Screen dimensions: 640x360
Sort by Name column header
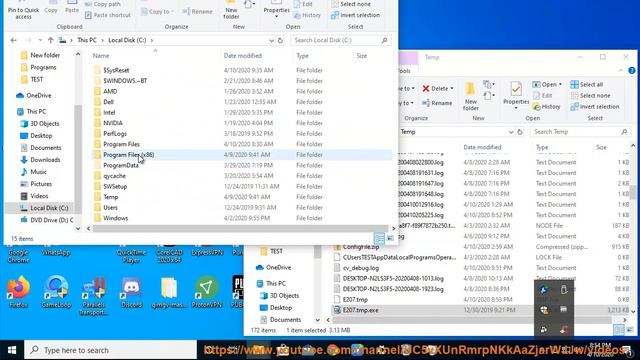(101, 56)
